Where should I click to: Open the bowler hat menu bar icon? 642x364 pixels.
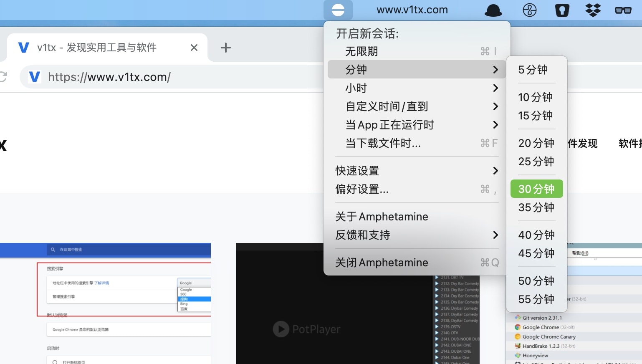pos(493,10)
